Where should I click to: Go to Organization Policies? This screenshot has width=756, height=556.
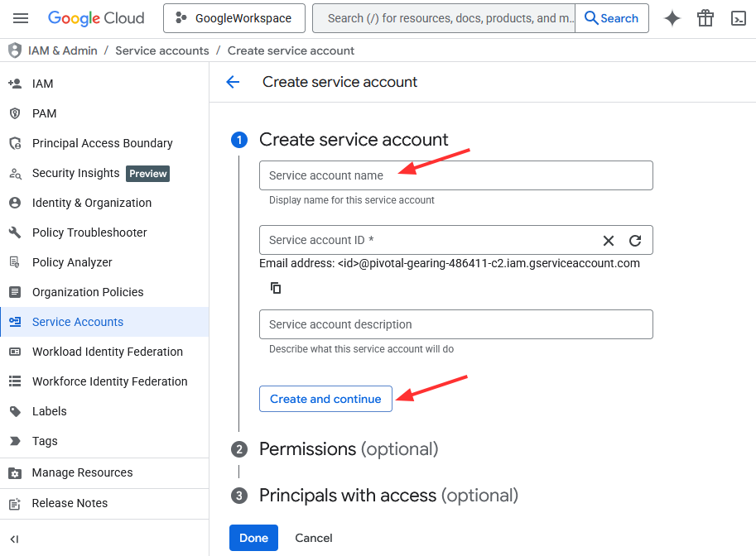88,292
